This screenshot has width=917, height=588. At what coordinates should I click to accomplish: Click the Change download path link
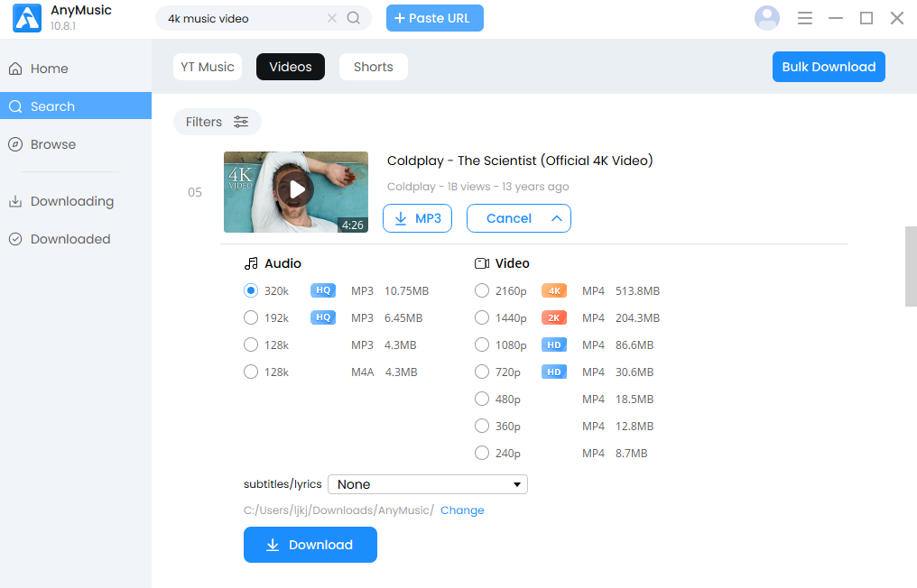coord(462,510)
